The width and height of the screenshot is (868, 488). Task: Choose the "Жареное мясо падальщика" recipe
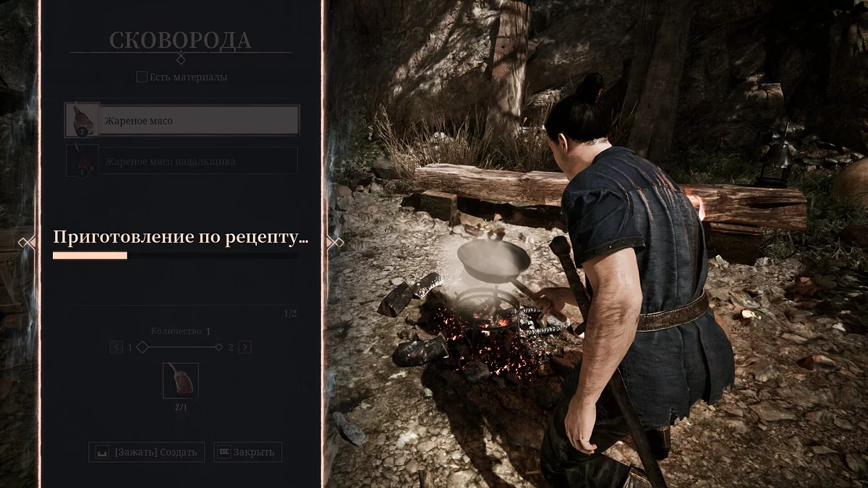point(182,161)
